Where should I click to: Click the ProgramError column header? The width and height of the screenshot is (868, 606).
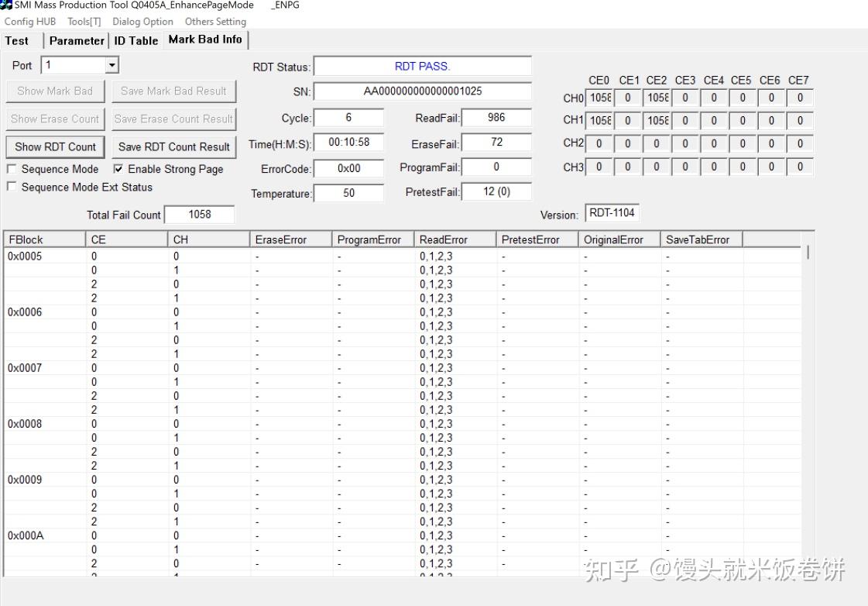tap(373, 240)
